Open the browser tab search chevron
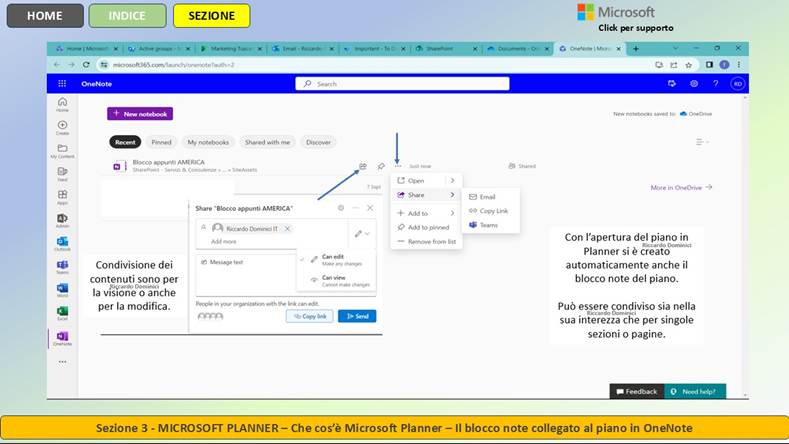789x444 pixels. (x=675, y=48)
